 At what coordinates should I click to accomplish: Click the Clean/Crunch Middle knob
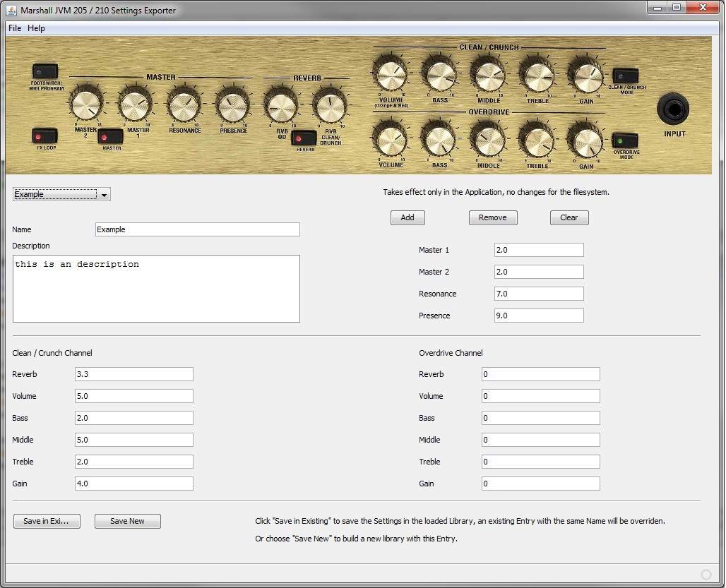point(489,76)
